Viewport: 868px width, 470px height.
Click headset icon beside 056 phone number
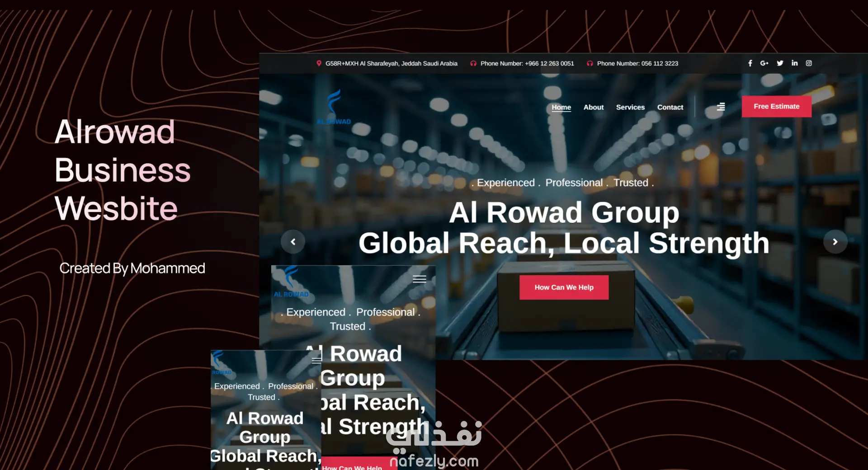coord(590,64)
